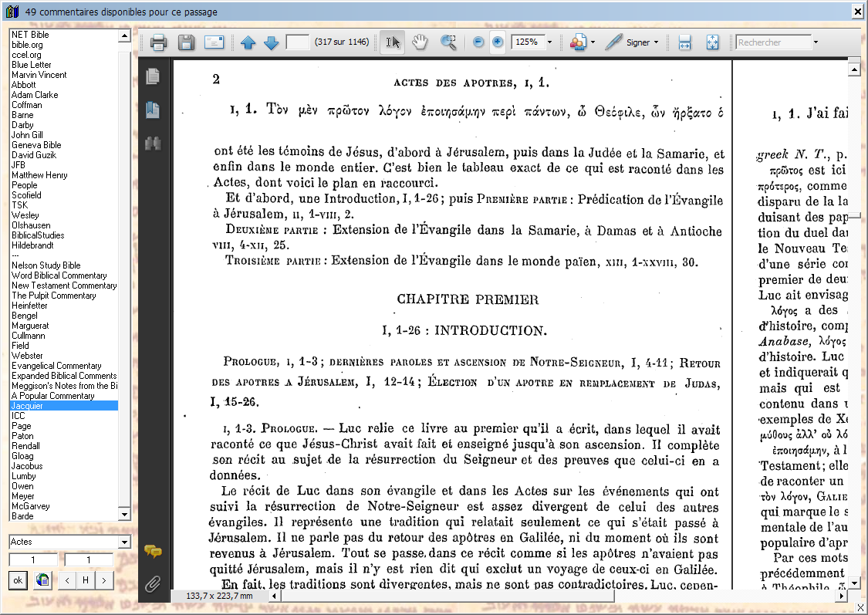Expand the share tool dropdown arrow
The width and height of the screenshot is (868, 615).
[593, 42]
